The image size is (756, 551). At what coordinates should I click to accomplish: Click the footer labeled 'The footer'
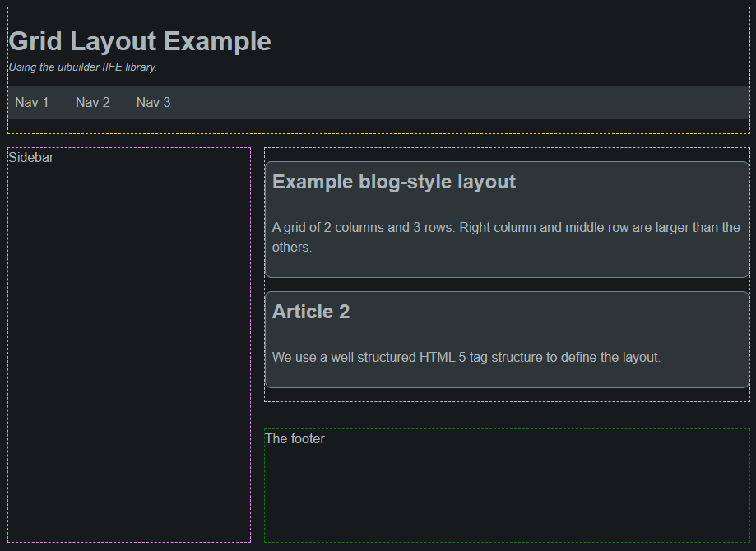[x=295, y=438]
